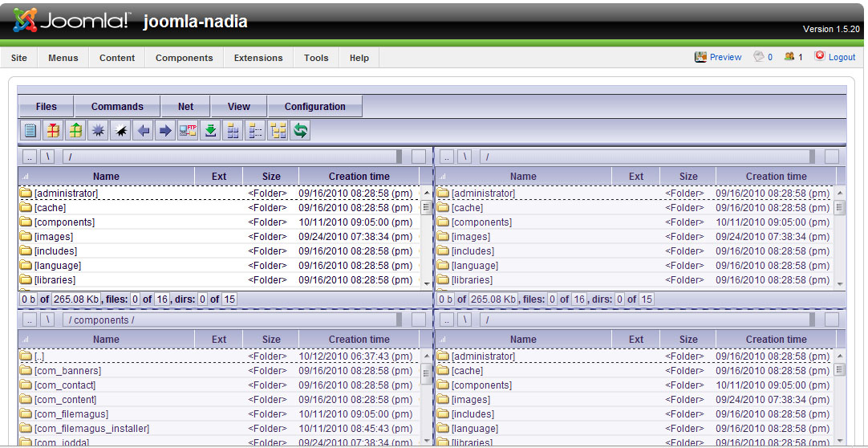The image size is (868, 448).
Task: Click the messages icon showing 0
Action: click(x=758, y=56)
